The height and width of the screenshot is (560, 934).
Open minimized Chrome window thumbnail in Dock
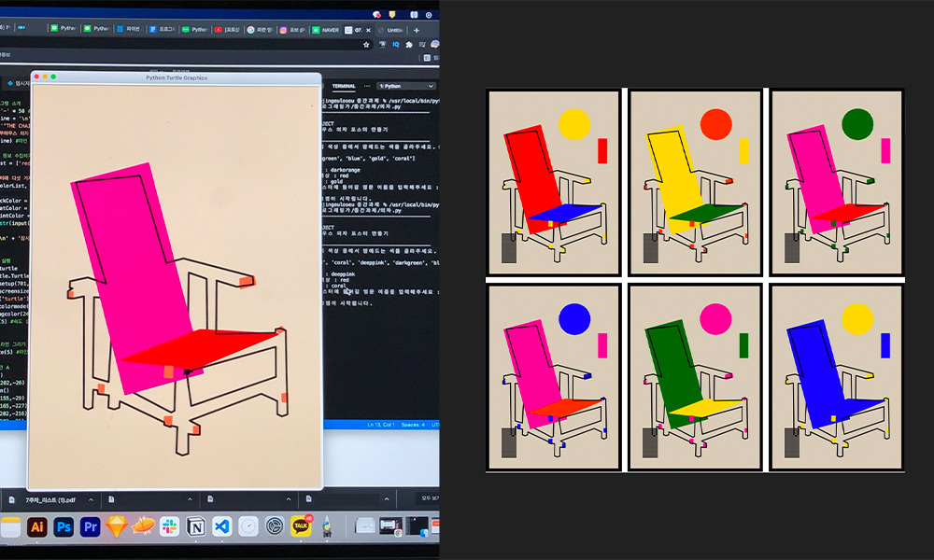tap(390, 526)
